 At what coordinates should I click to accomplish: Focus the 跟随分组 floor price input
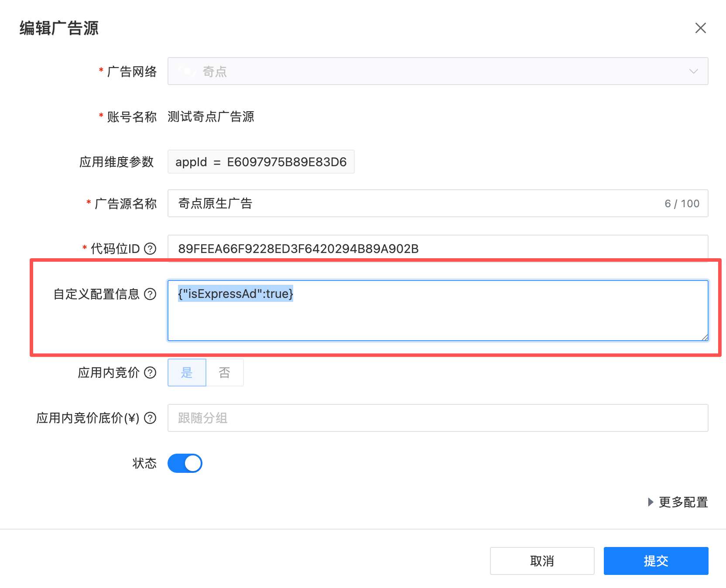(x=436, y=418)
